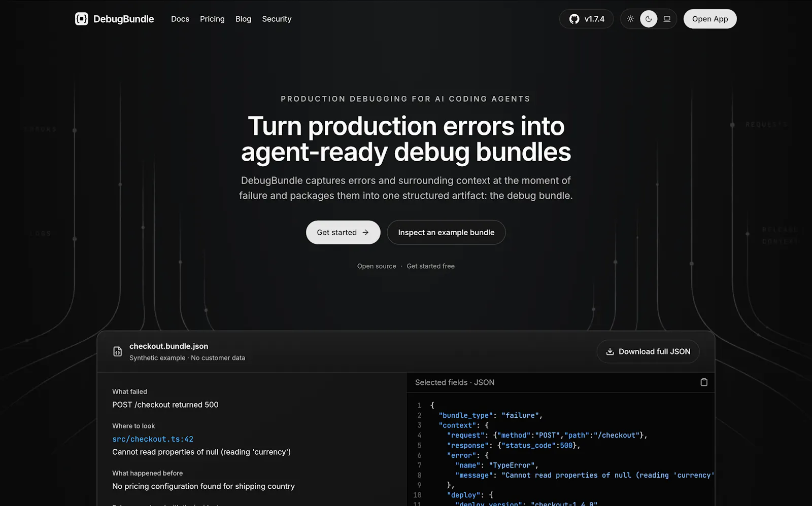The image size is (812, 506).
Task: Click the Get started button
Action: (343, 232)
